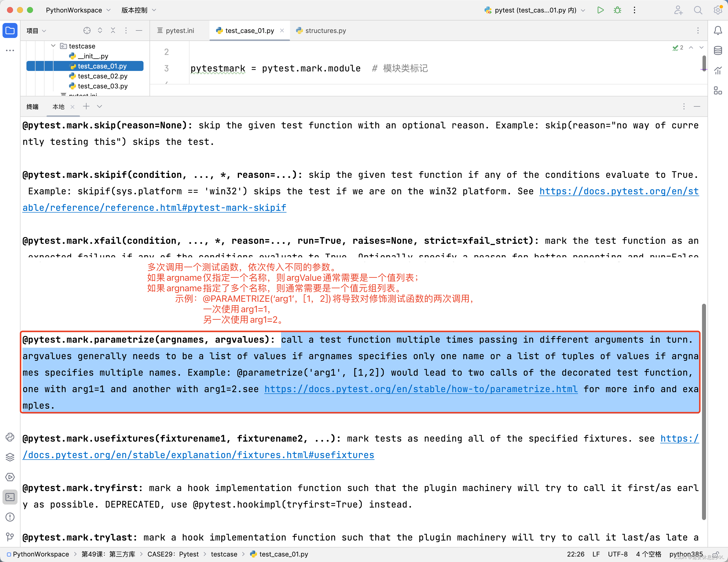Click PythonWorkspace breadcrumb in status bar

click(38, 554)
